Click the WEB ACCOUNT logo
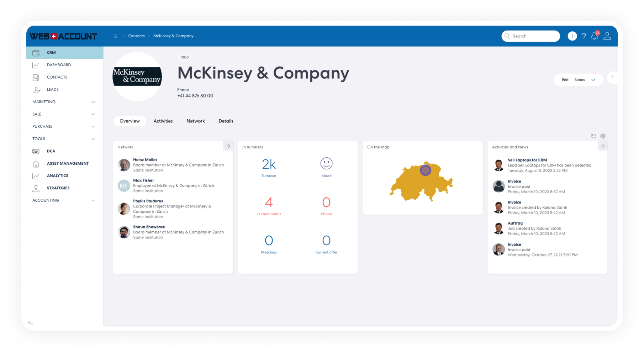Image resolution: width=644 pixels, height=353 pixels. tap(63, 36)
